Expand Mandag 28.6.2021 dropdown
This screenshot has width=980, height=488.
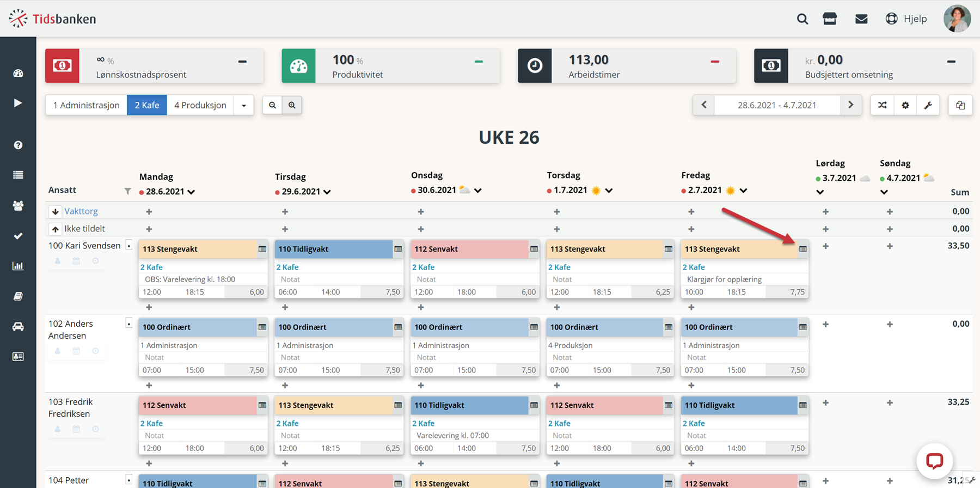191,192
